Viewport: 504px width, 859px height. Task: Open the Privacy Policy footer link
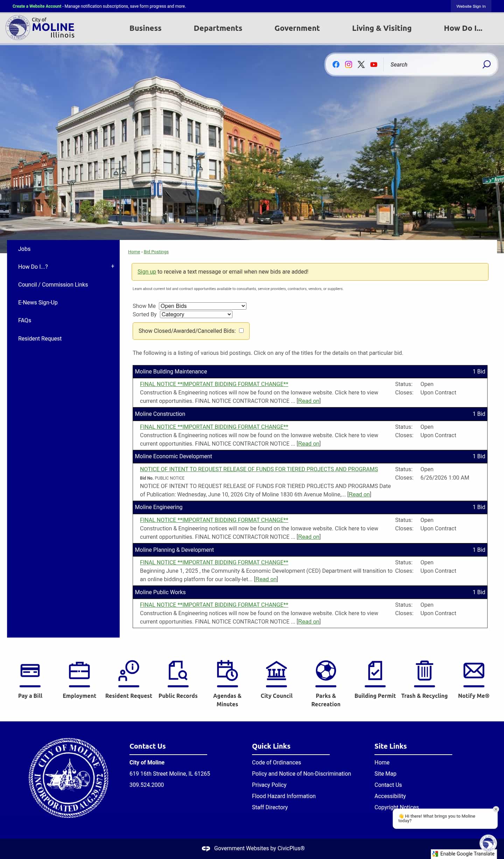(269, 785)
